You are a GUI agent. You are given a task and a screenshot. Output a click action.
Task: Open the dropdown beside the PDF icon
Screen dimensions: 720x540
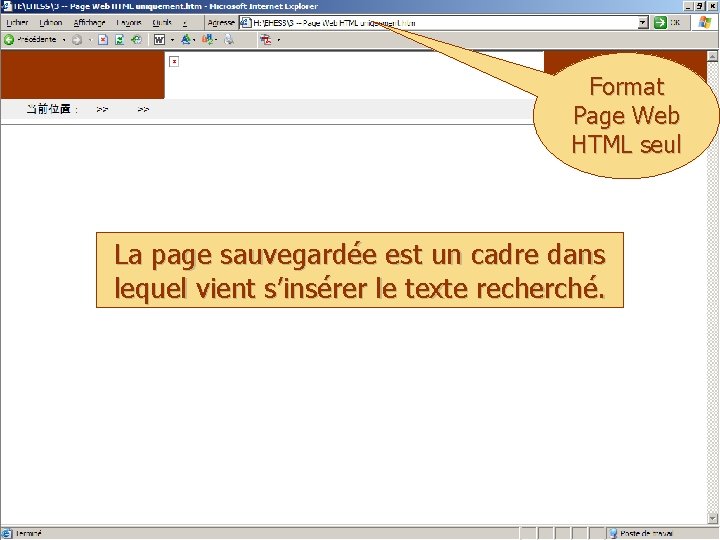point(278,40)
